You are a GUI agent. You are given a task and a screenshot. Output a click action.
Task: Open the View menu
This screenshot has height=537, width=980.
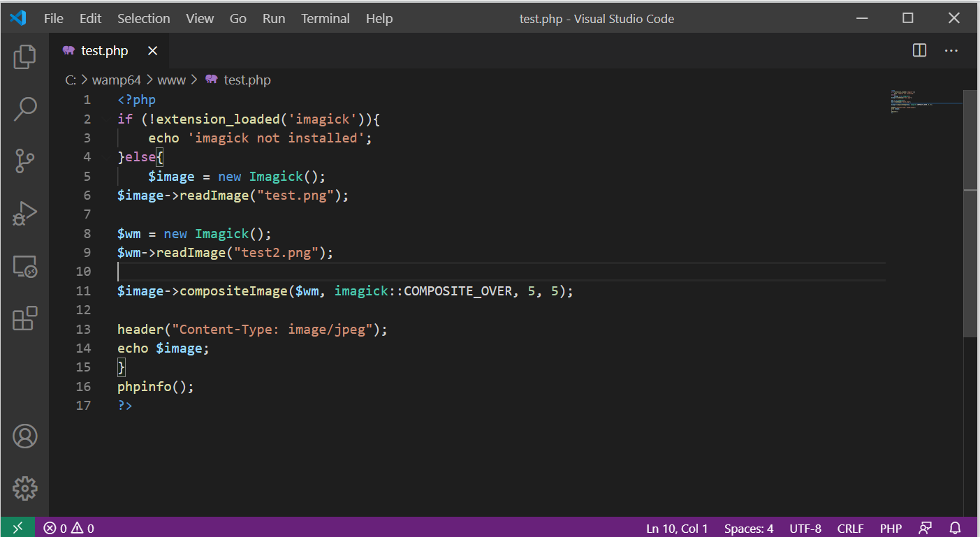pyautogui.click(x=200, y=19)
